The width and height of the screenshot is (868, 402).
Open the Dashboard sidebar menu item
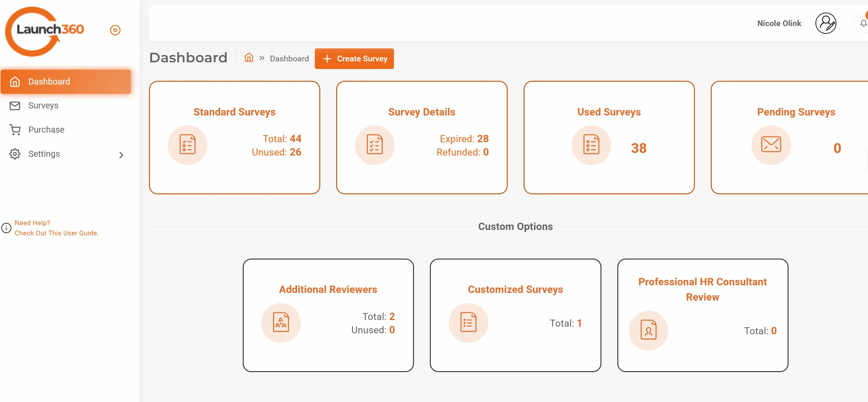(66, 82)
